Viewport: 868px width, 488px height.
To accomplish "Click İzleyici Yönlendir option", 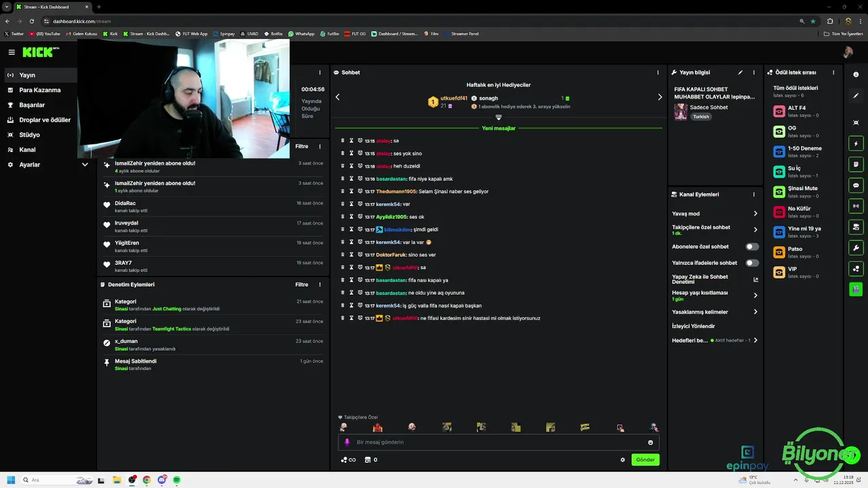I will tap(694, 326).
